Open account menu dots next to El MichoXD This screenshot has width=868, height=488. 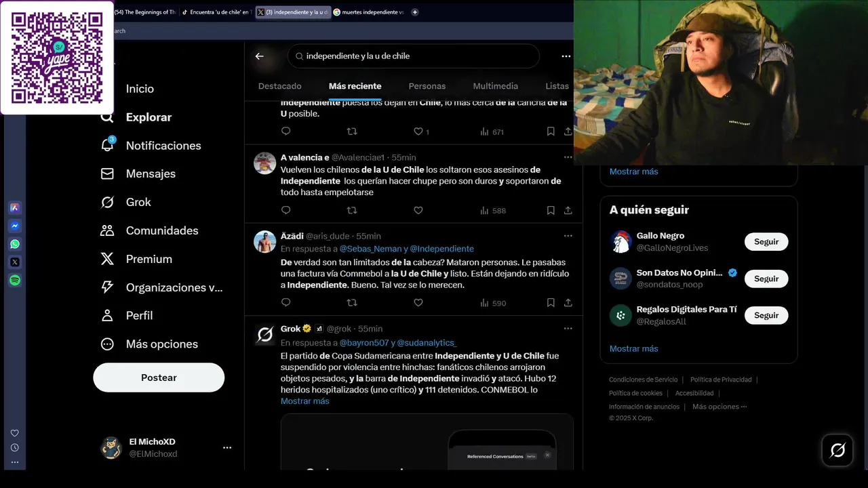(x=227, y=448)
